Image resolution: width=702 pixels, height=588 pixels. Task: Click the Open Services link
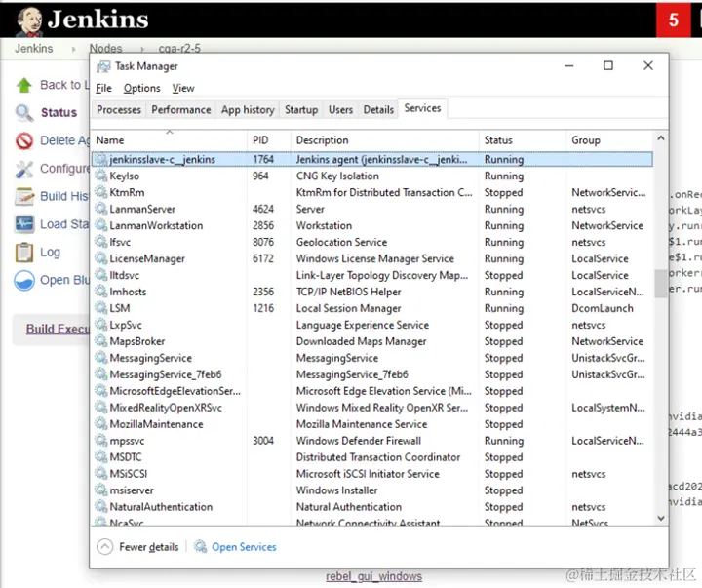pyautogui.click(x=244, y=547)
